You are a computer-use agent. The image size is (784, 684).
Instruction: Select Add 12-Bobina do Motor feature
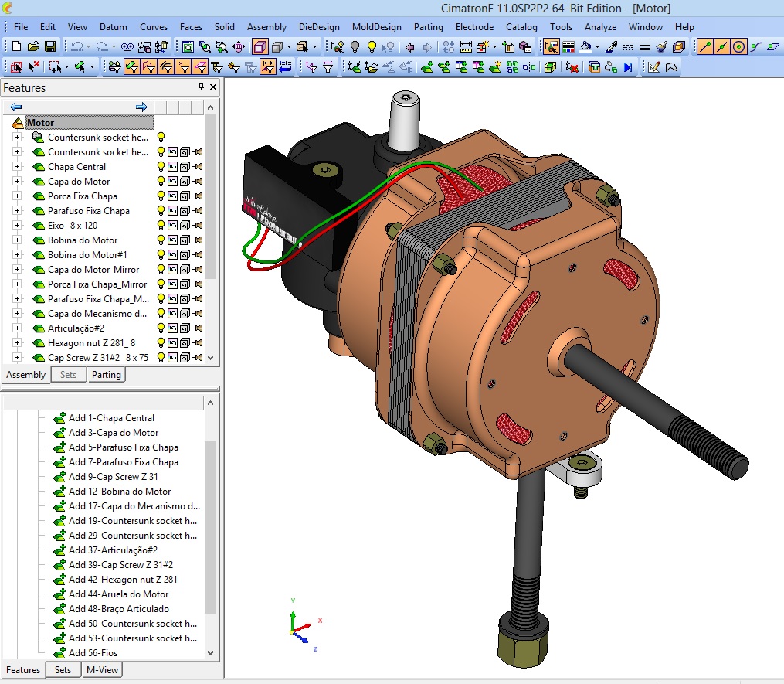(x=120, y=492)
